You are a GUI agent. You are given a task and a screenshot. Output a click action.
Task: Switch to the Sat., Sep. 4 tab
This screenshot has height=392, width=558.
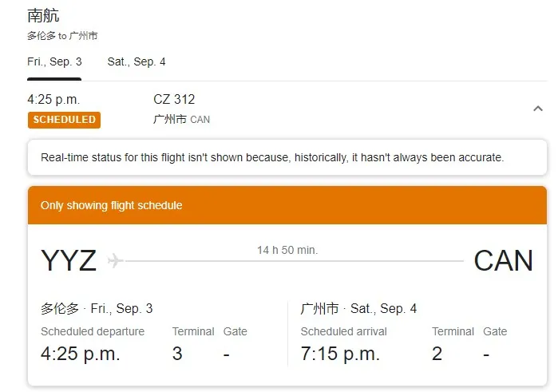(x=137, y=62)
